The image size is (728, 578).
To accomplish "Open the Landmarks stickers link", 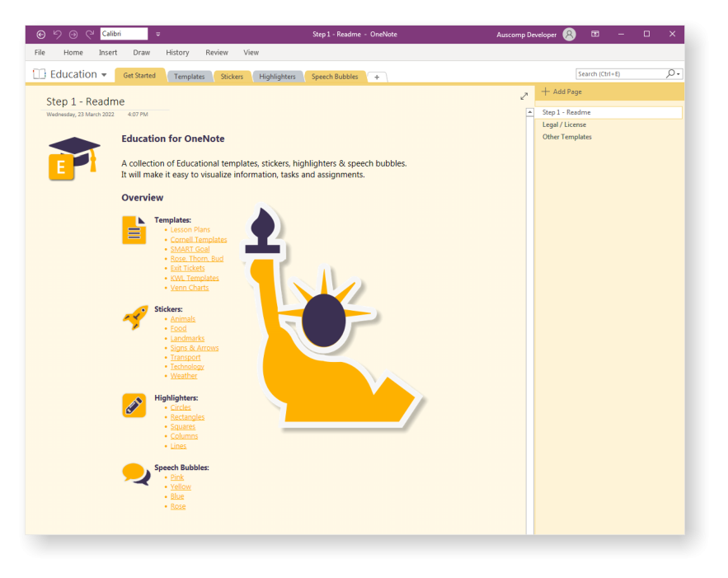I will (187, 338).
